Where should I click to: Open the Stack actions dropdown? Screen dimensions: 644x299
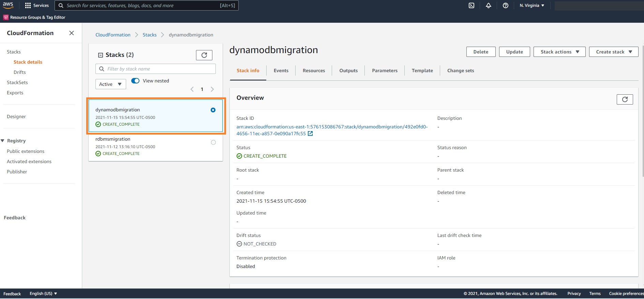point(559,52)
